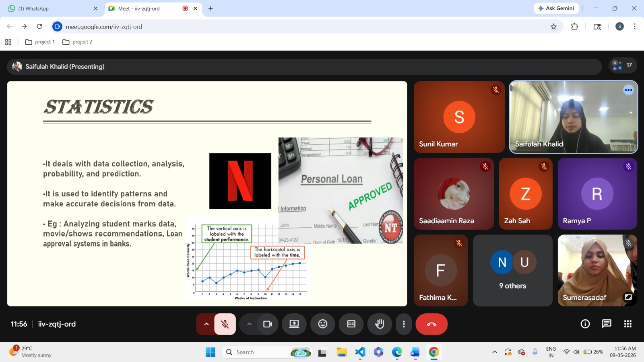The image size is (644, 362).
Task: Click the picture-in-picture icon on Sumerasadaf's tile
Action: tap(628, 297)
